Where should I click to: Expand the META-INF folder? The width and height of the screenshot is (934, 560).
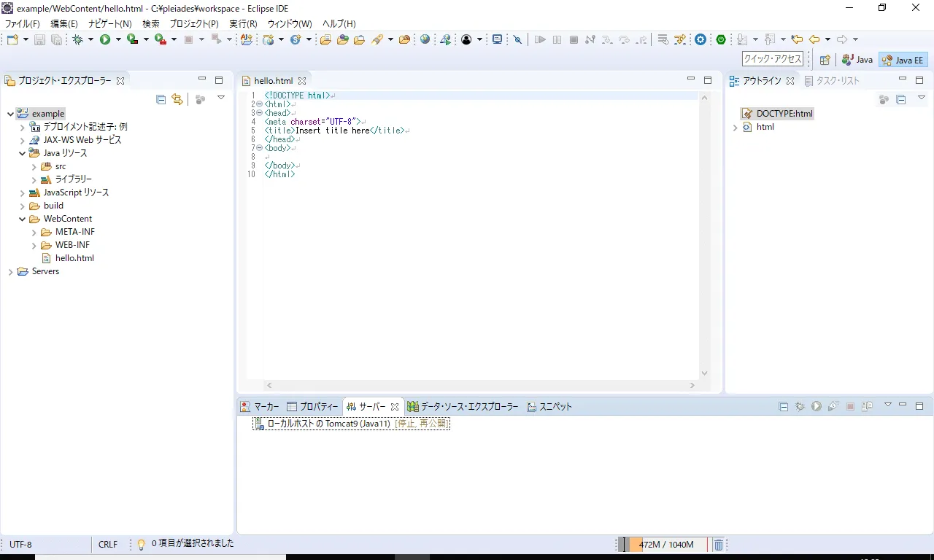[x=34, y=232]
